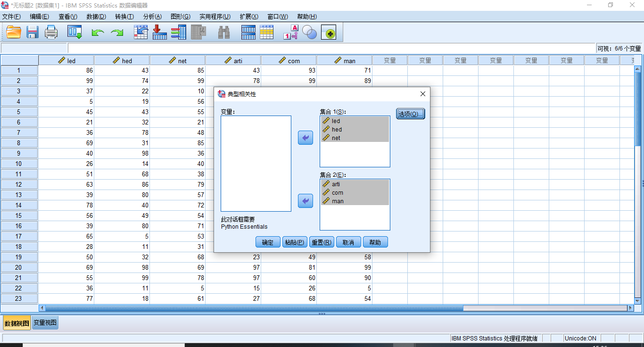
Task: Save the dataset with floppy icon
Action: 33,33
